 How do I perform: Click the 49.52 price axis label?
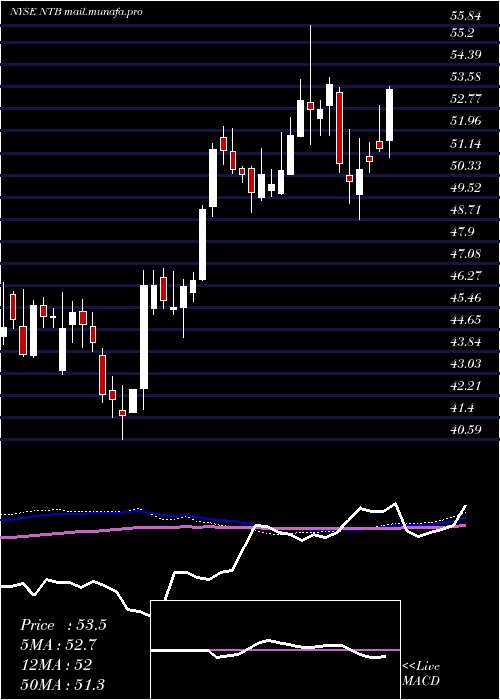point(466,188)
